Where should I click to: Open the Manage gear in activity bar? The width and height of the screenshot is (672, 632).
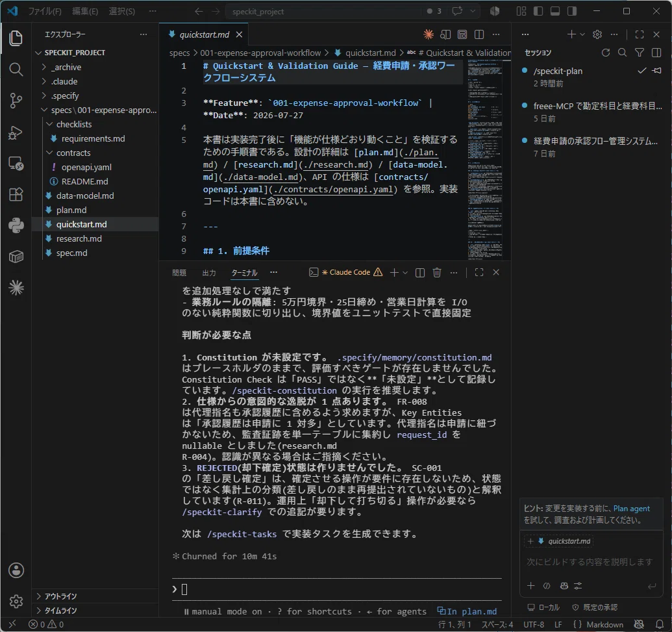(16, 601)
